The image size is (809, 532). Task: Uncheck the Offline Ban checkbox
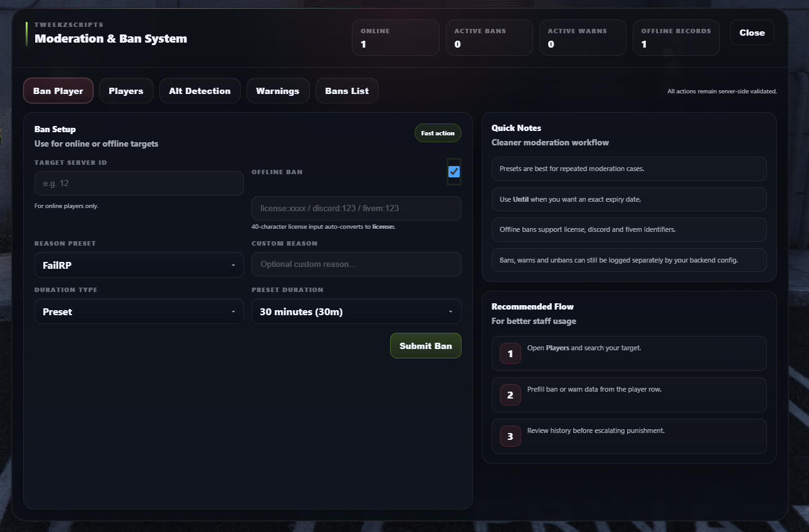pyautogui.click(x=454, y=172)
